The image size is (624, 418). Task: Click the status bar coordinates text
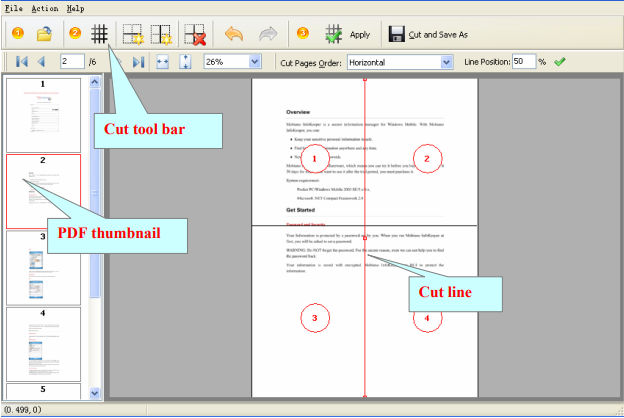(23, 410)
